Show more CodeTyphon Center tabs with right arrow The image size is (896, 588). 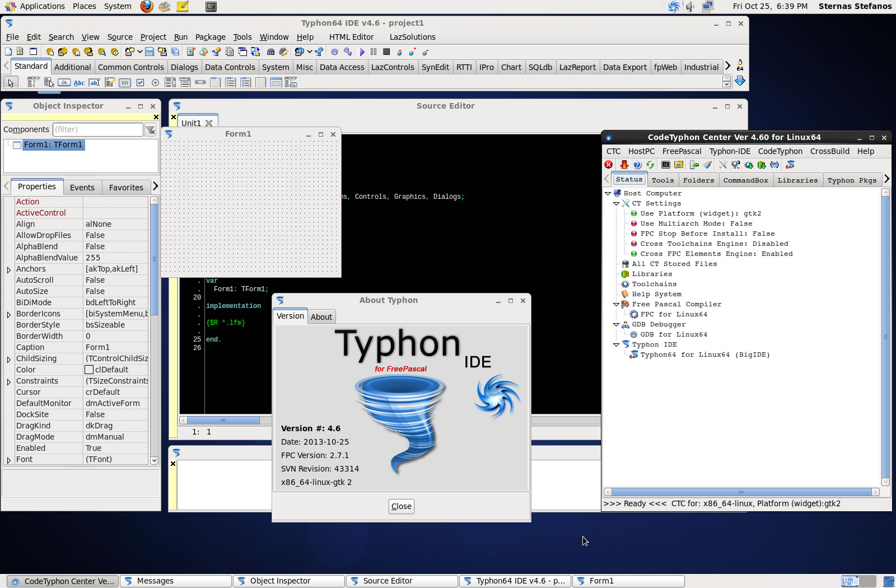click(x=886, y=179)
